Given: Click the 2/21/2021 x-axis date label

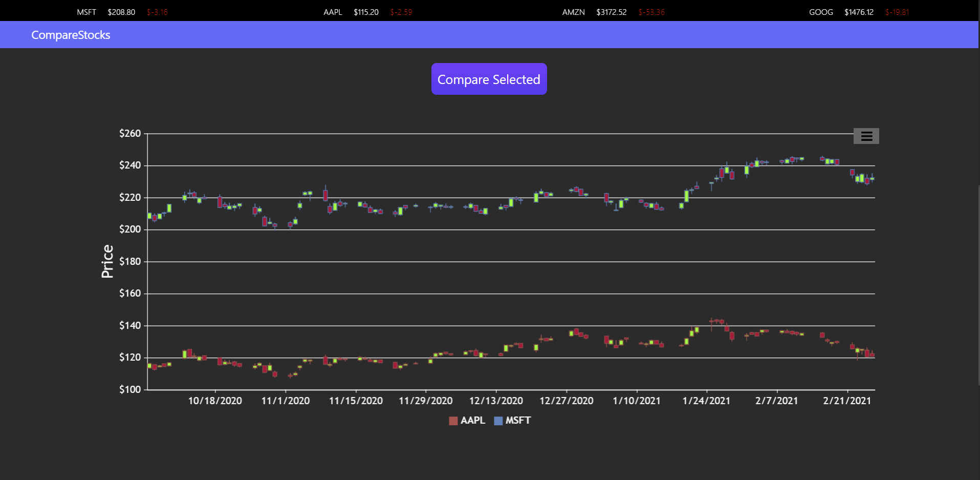Looking at the screenshot, I should 847,401.
